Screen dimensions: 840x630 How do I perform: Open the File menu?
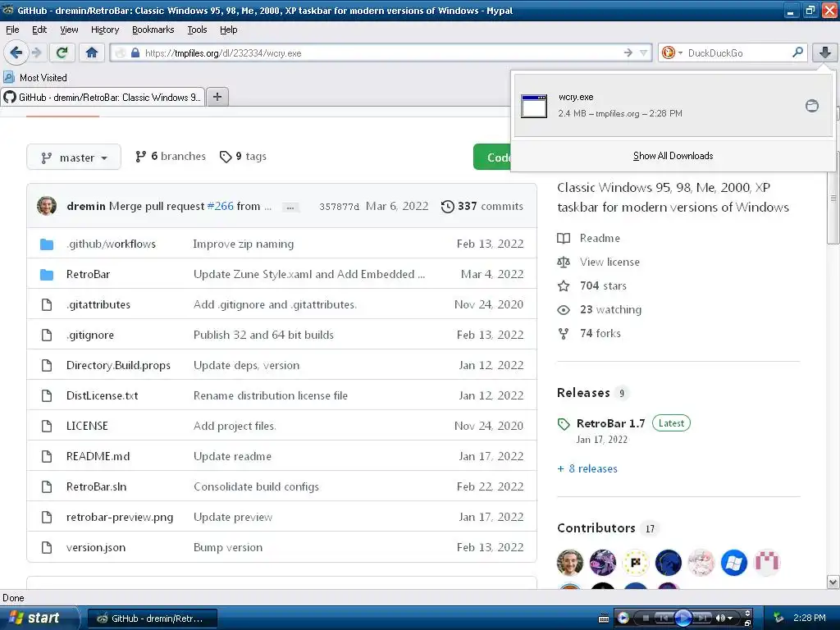(x=12, y=30)
